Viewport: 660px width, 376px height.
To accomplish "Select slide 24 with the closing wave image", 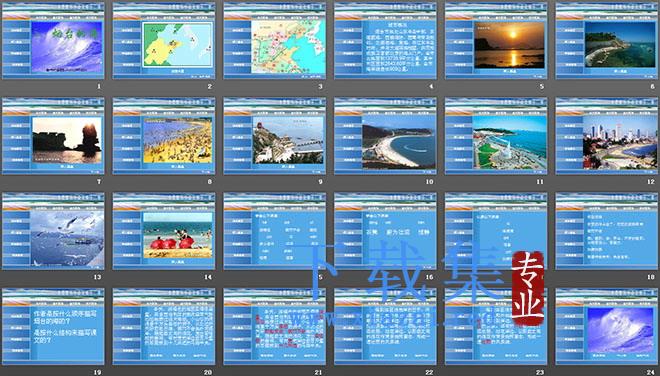I will pos(607,327).
